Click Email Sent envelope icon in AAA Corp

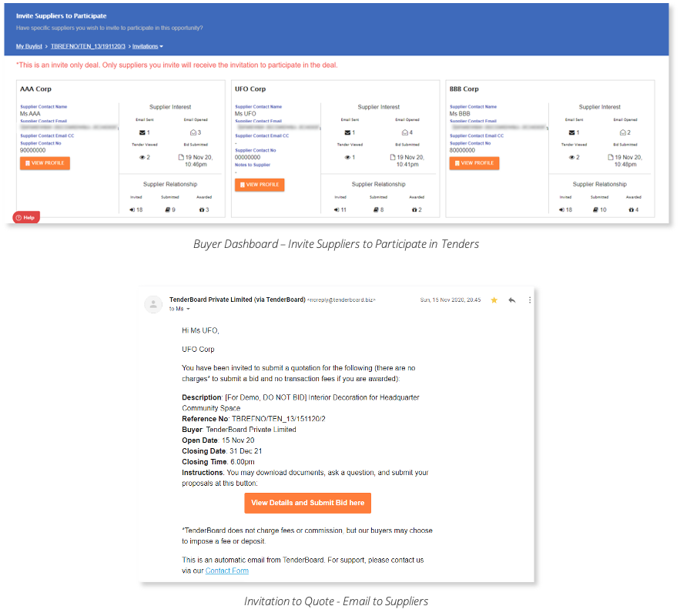click(142, 132)
